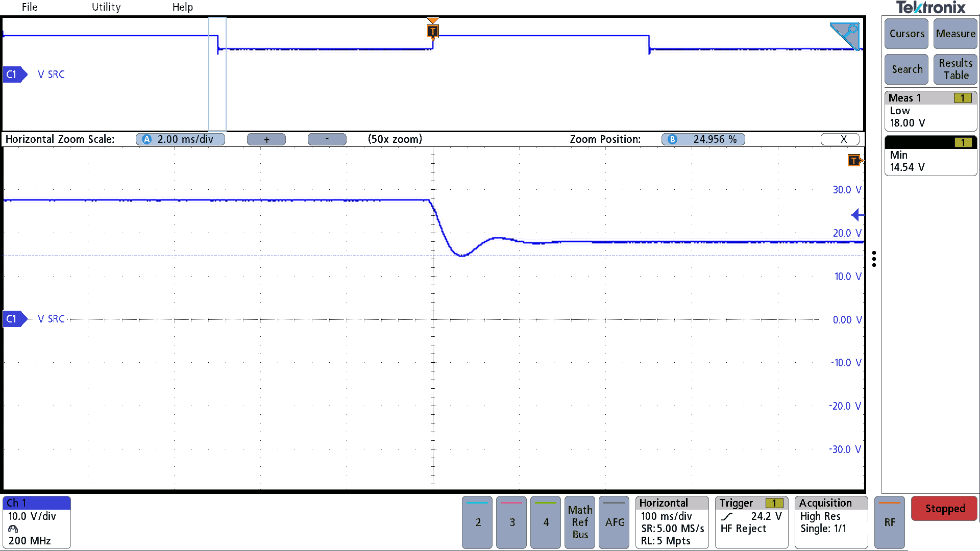
Task: Toggle channel 2 on
Action: 477,522
